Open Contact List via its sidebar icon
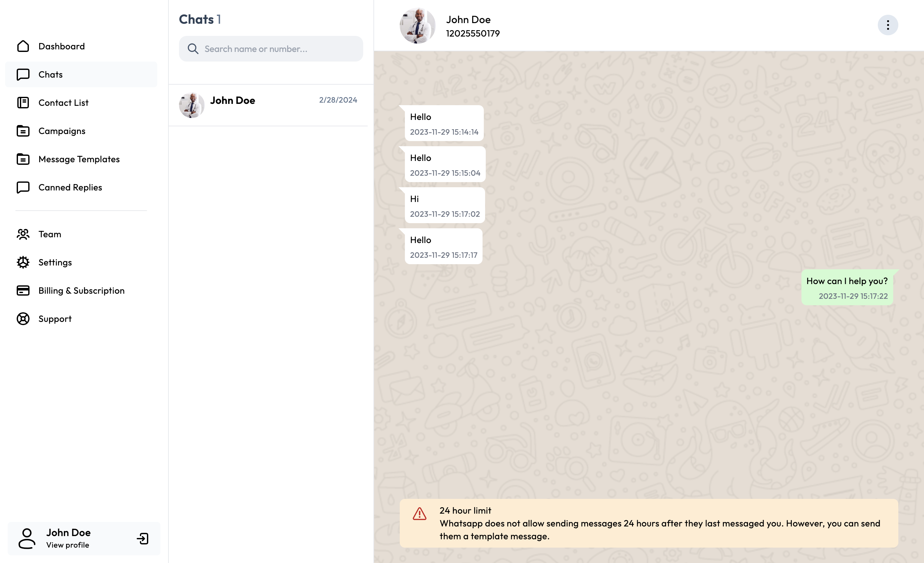 23,102
